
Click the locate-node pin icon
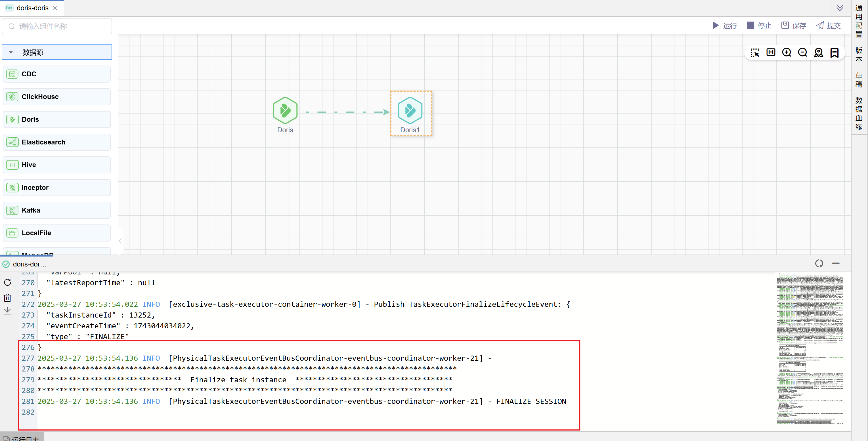click(x=818, y=52)
